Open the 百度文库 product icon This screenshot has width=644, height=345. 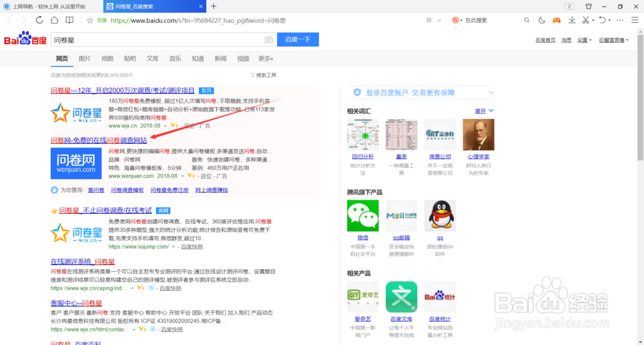(x=401, y=297)
